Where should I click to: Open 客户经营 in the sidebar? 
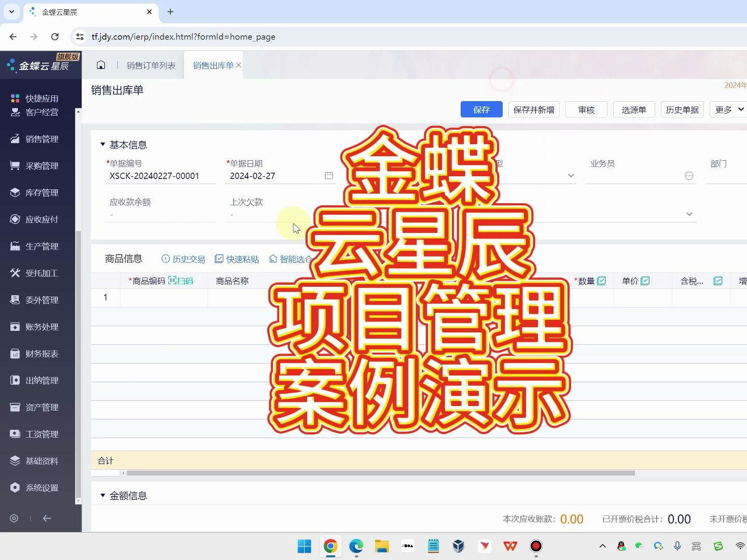point(35,112)
